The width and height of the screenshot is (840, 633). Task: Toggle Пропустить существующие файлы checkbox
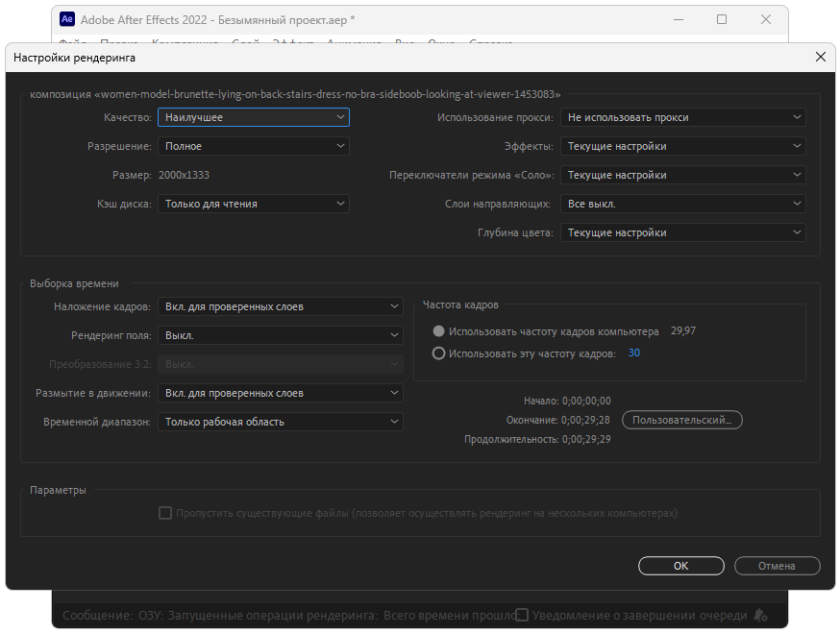[165, 513]
